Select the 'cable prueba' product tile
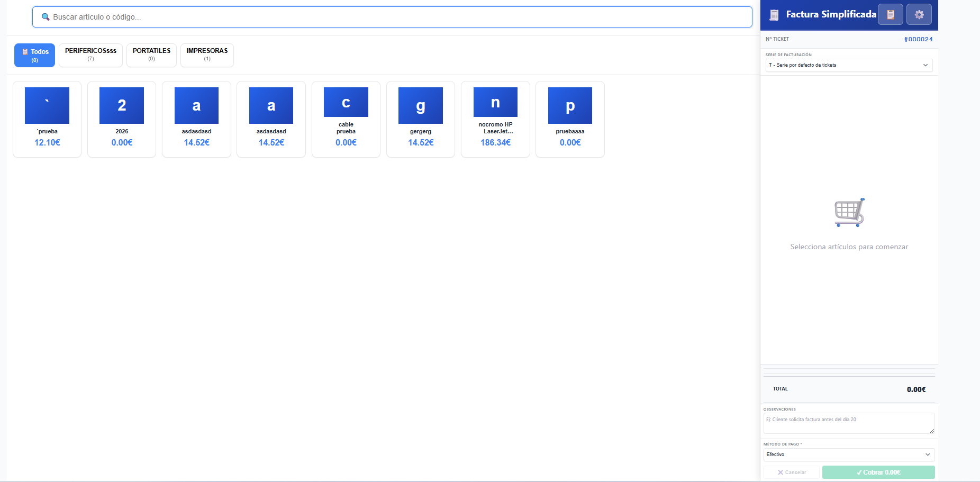Screen dimensions: 980x482 click(346, 119)
